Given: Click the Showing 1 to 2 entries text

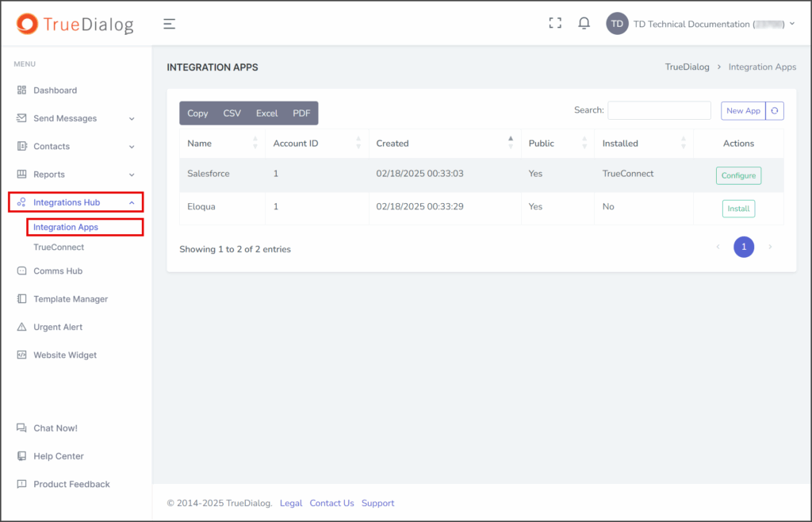Looking at the screenshot, I should click(235, 249).
